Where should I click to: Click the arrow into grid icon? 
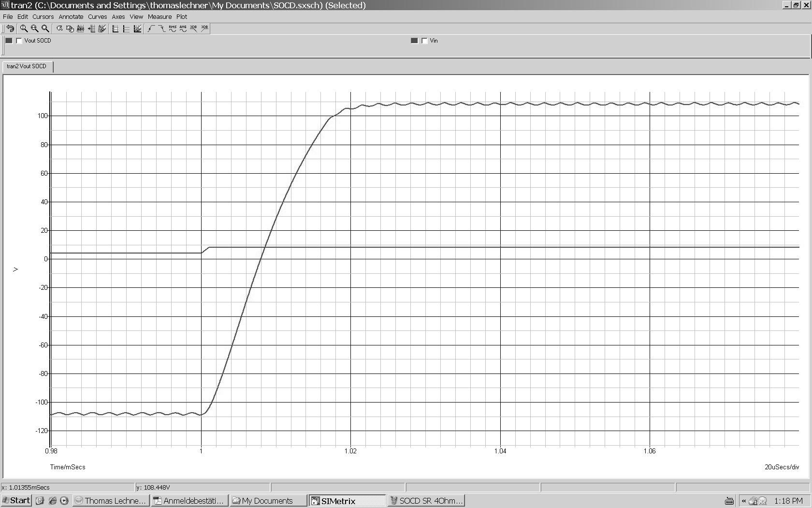(91, 29)
